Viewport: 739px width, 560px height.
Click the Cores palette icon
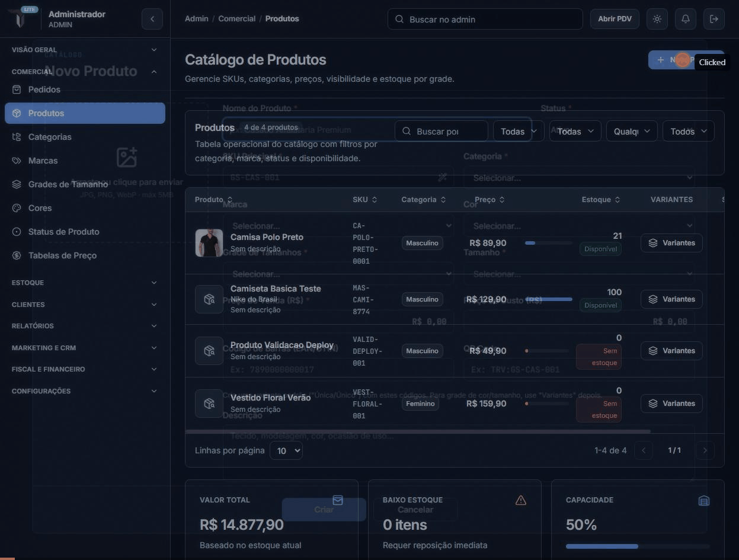point(17,208)
